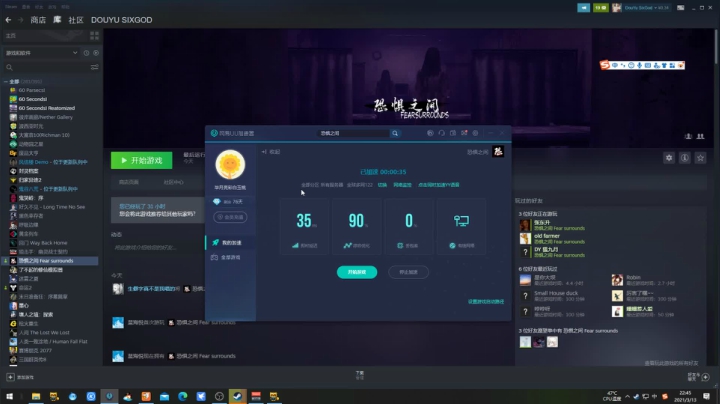Viewport: 720px width, 404px height.
Task: Click the 开始游戏 teal button in UU
Action: 357,272
